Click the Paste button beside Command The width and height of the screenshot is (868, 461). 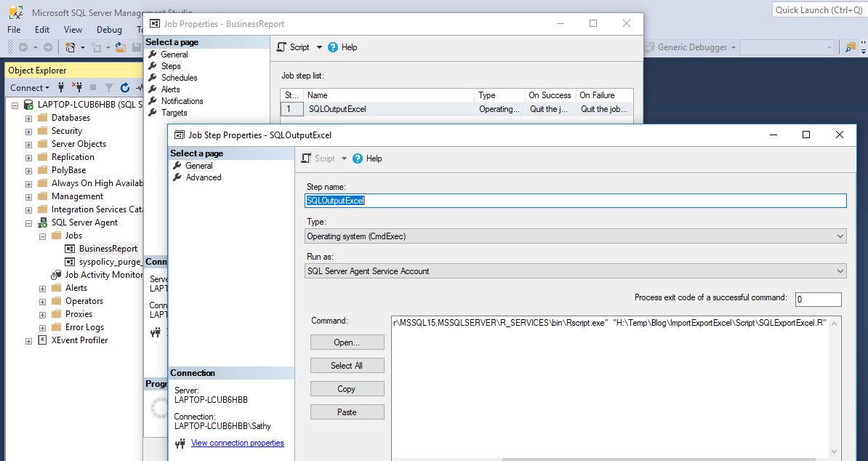[x=347, y=412]
